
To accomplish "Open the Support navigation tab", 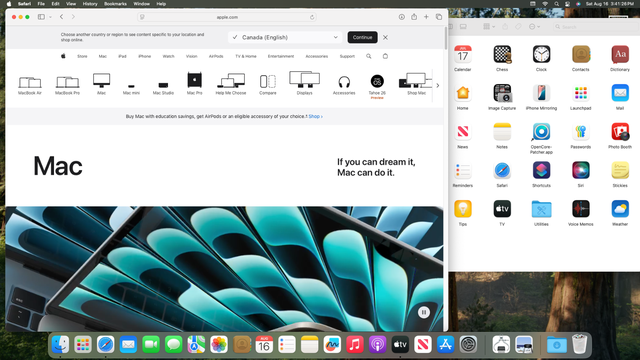I will pos(347,56).
